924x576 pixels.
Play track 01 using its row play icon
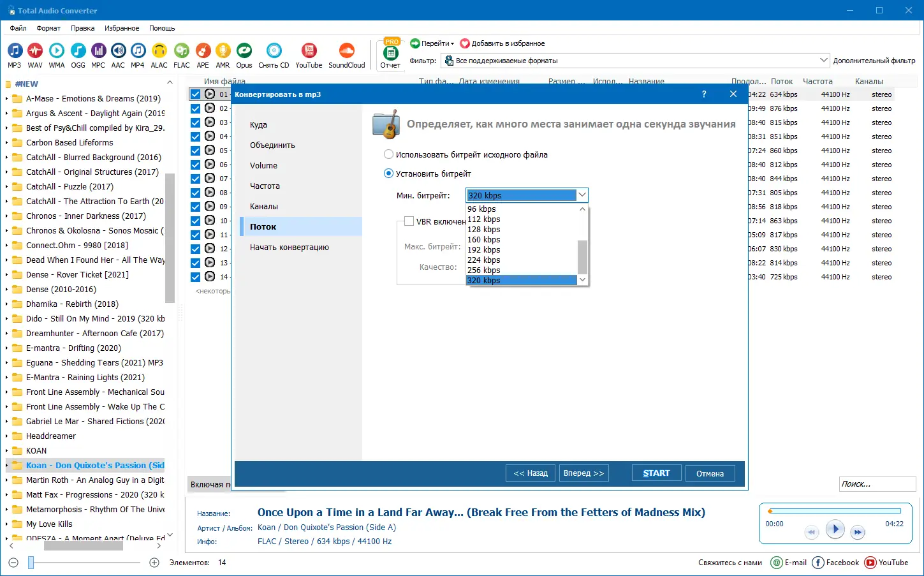[x=210, y=94]
